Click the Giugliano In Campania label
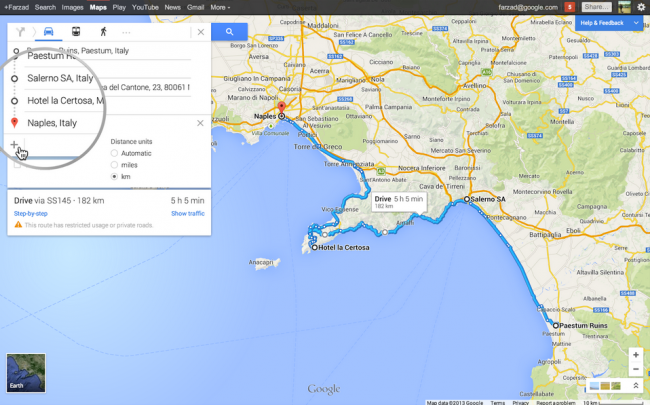 pos(257,78)
